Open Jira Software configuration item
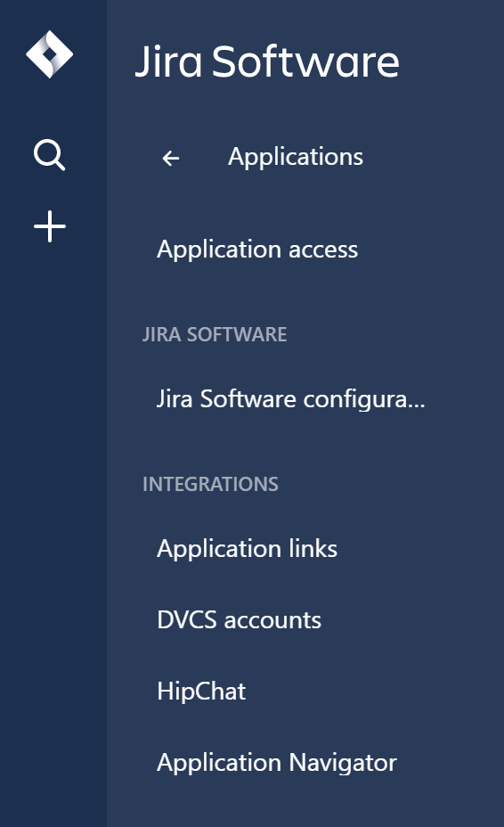Viewport: 504px width, 827px height. point(290,399)
